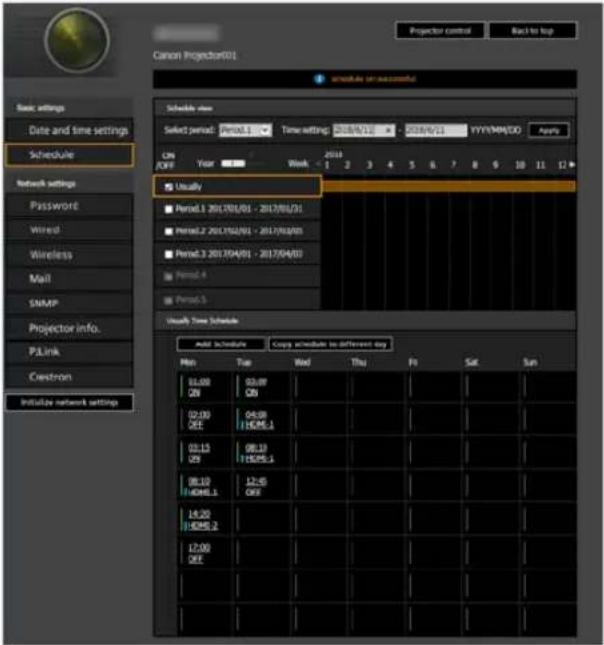Open the Projector info. page
This screenshot has height=645, width=604.
(x=69, y=328)
